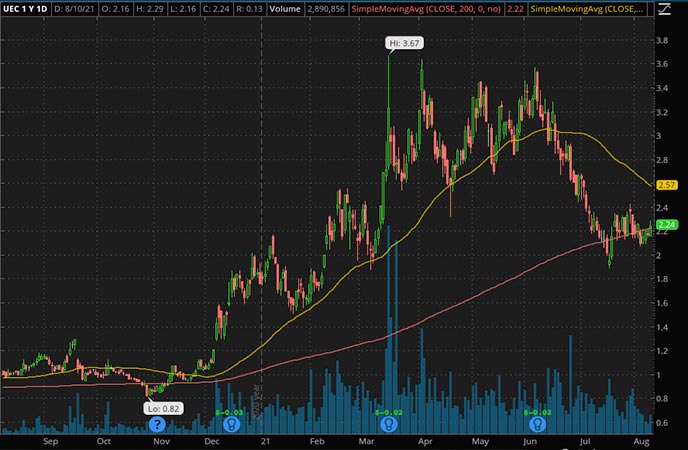Image resolution: width=688 pixels, height=450 pixels.
Task: Click the Oct label on time axis
Action: (x=104, y=441)
